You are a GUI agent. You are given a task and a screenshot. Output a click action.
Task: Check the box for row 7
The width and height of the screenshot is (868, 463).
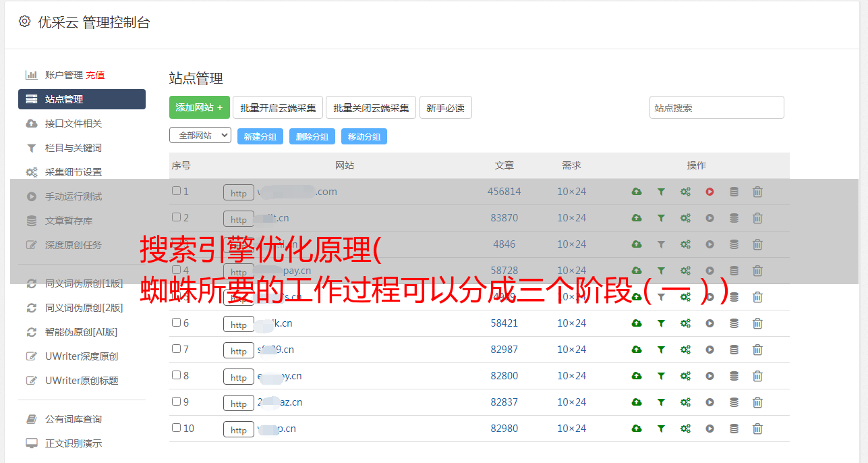[x=176, y=349]
